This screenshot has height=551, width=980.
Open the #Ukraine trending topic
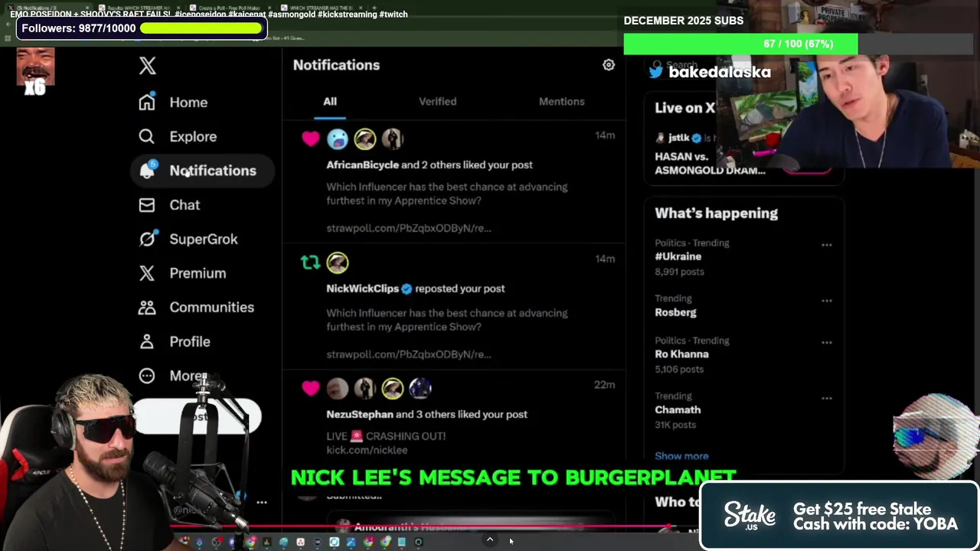coord(678,256)
